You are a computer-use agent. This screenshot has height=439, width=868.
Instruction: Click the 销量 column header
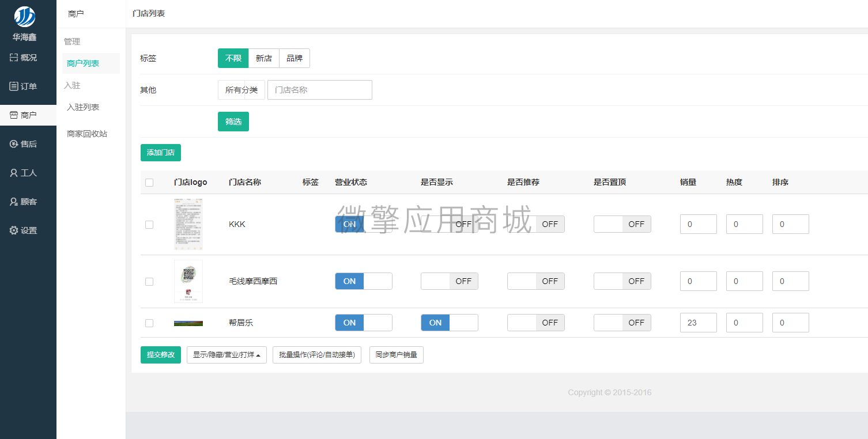688,182
